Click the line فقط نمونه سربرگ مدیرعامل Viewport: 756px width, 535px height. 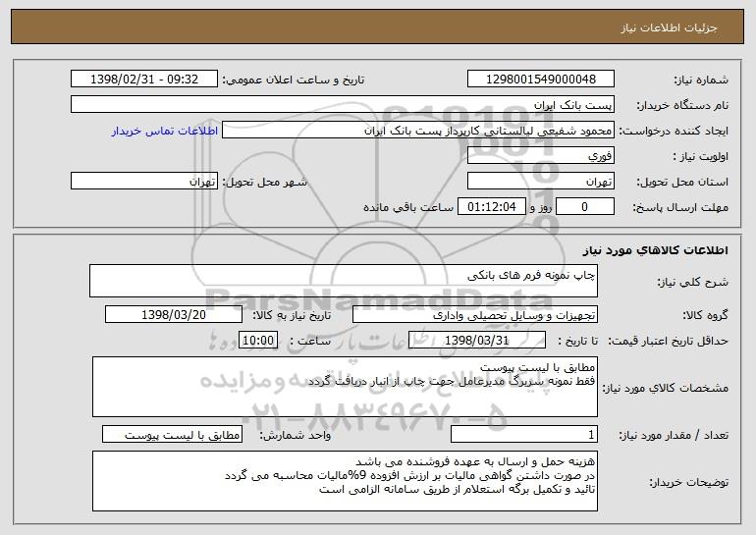451,381
